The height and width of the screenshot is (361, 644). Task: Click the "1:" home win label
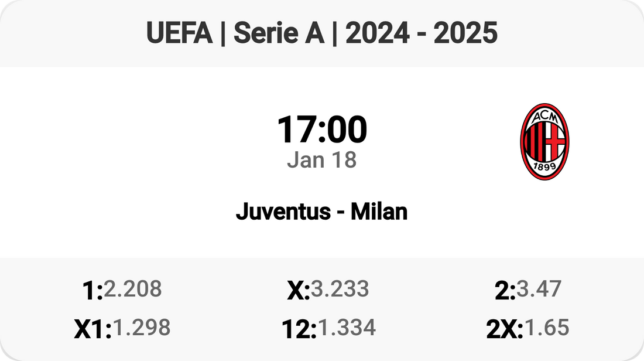click(93, 291)
